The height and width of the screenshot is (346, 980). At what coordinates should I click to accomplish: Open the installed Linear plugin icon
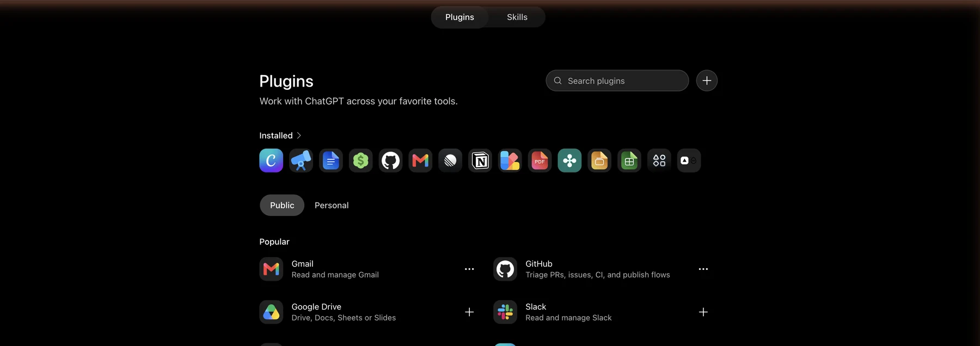450,160
